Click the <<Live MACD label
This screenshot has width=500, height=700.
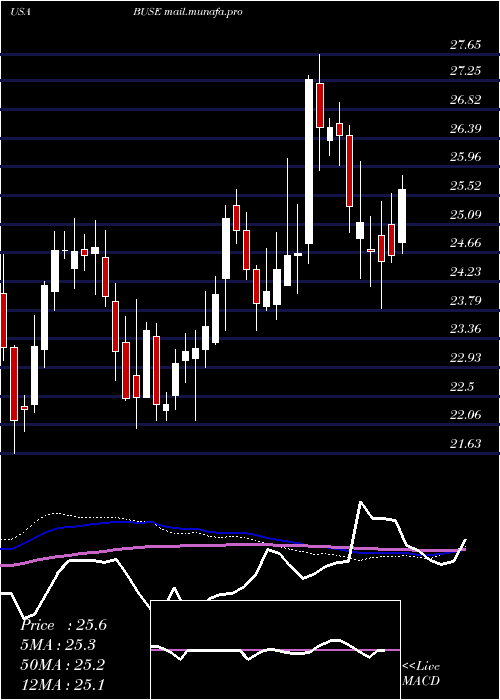tap(421, 674)
